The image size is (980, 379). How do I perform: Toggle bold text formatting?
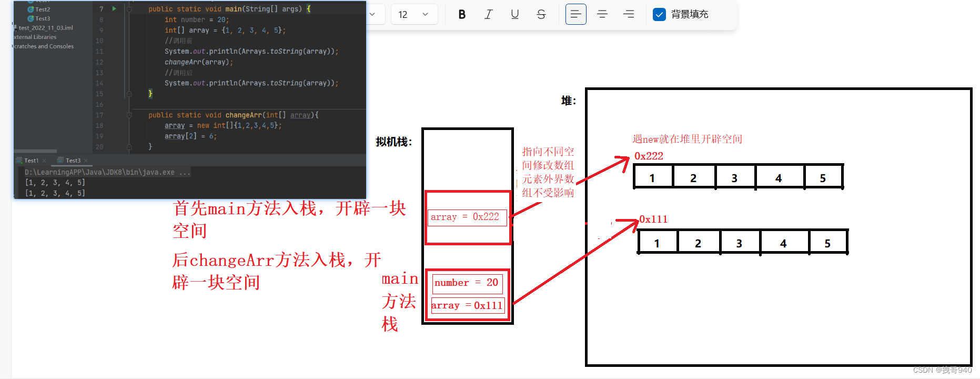(x=462, y=14)
